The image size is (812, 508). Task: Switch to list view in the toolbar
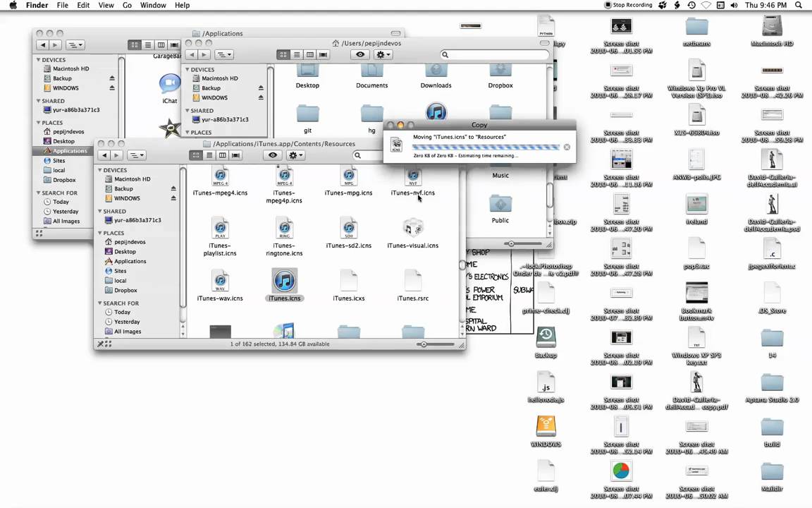point(208,155)
